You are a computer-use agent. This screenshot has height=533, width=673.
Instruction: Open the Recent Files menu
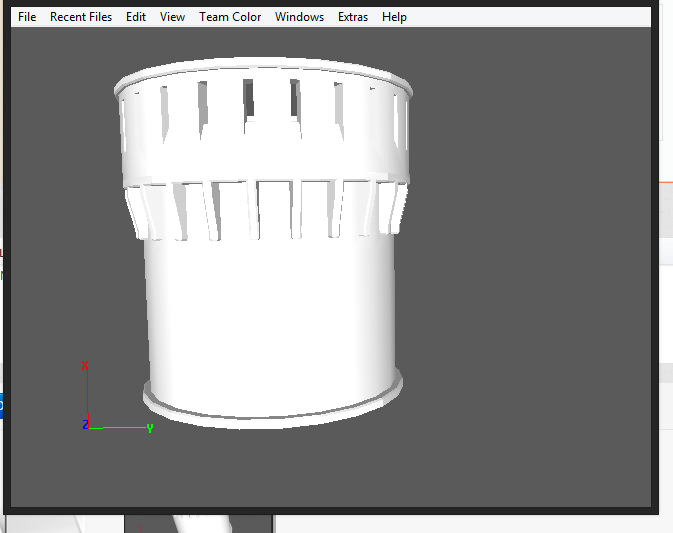(81, 17)
